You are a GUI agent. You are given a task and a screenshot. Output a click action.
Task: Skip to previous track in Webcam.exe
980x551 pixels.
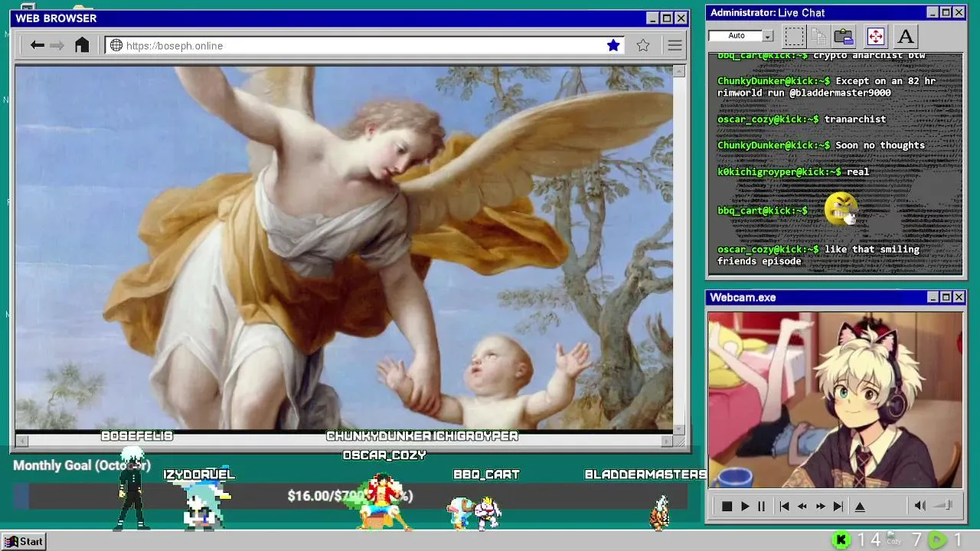pyautogui.click(x=784, y=506)
